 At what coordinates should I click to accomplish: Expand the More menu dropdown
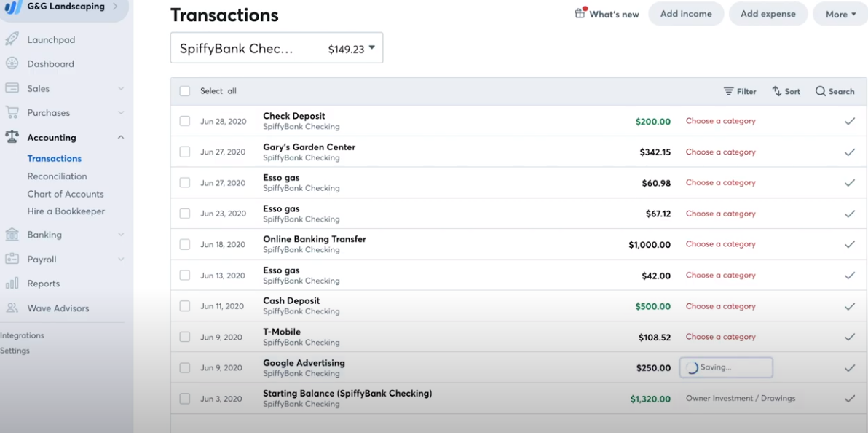[840, 14]
